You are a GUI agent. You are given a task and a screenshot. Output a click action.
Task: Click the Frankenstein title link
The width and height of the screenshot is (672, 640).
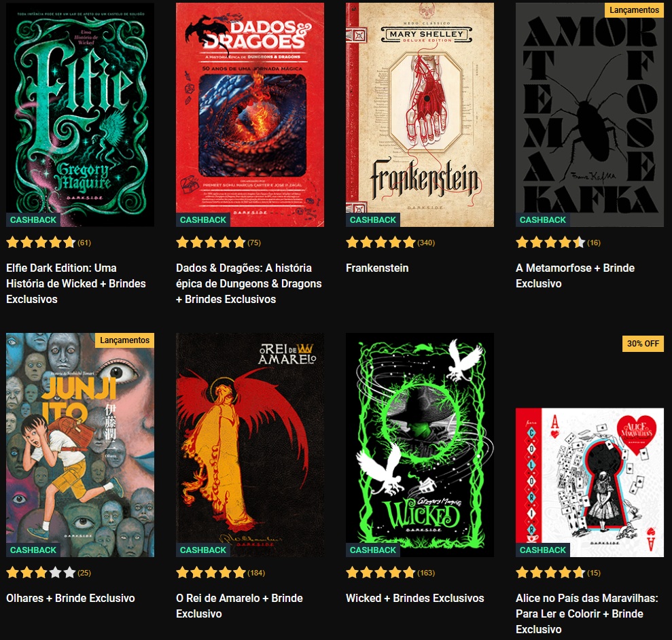click(x=377, y=268)
